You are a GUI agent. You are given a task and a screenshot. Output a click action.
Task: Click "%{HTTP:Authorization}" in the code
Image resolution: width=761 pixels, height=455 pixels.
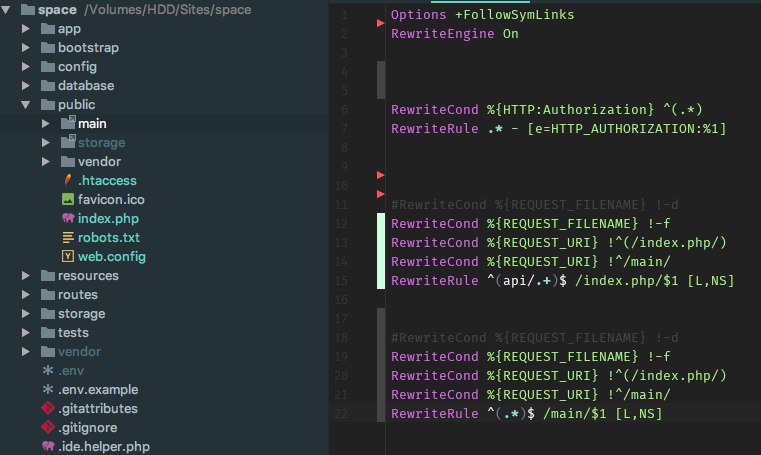click(x=570, y=110)
